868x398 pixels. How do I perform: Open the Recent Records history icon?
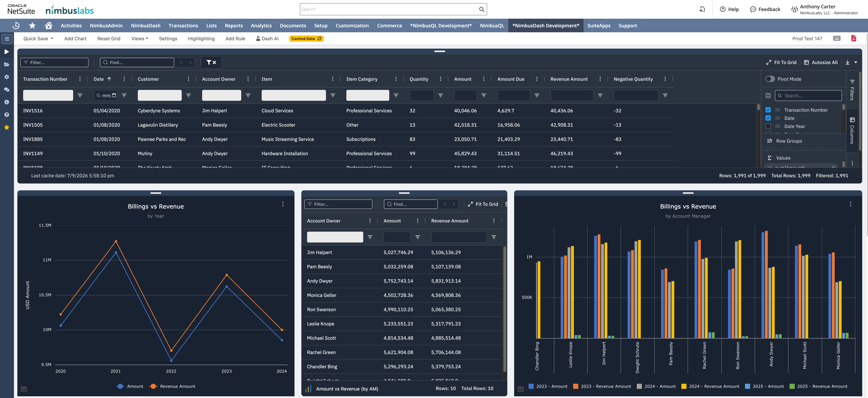(x=16, y=26)
